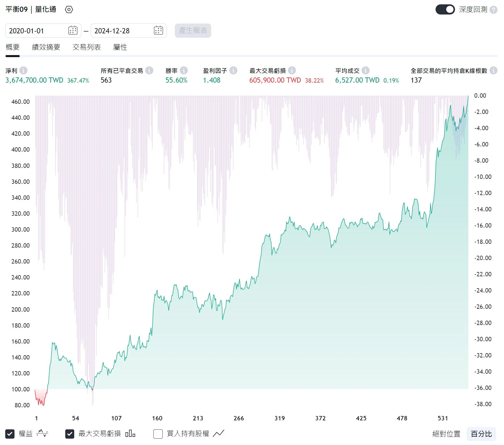
Task: Click the strategy title 平衡09 | 量化通
Action: 31,9
